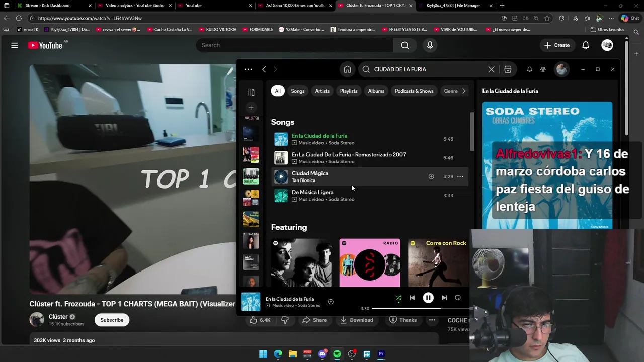Click song En La Ciudad De La Furia - Remasterizado 2007
The image size is (644, 362).
coord(349,155)
